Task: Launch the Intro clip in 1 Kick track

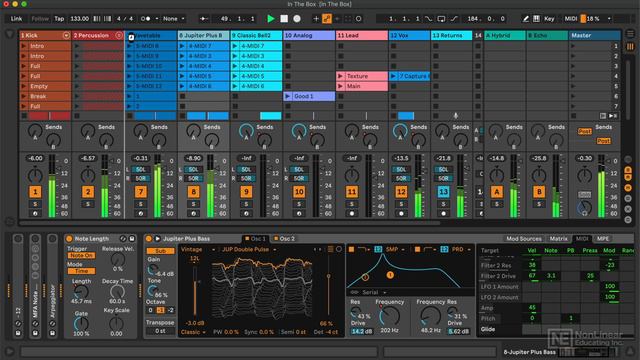Action: pos(24,46)
